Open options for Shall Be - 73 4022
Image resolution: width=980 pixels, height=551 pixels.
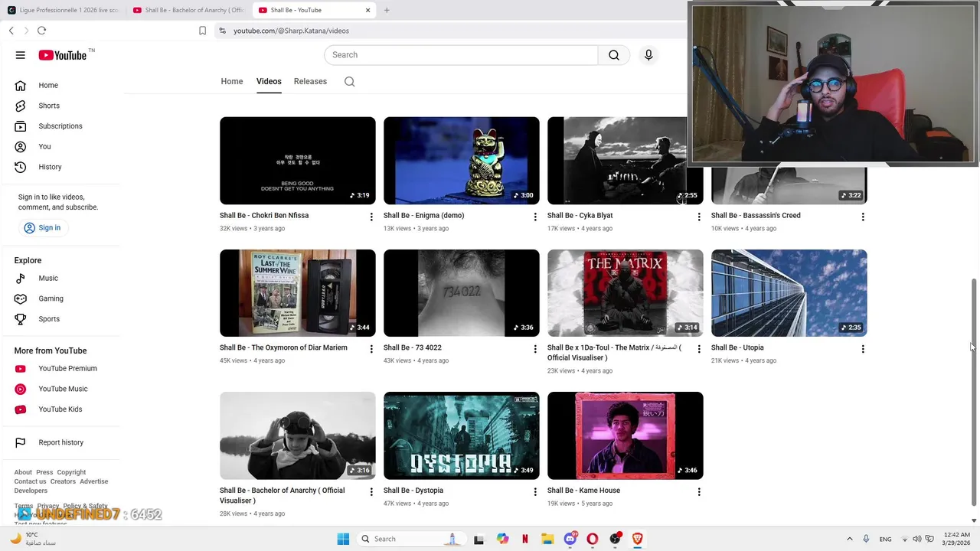535,349
